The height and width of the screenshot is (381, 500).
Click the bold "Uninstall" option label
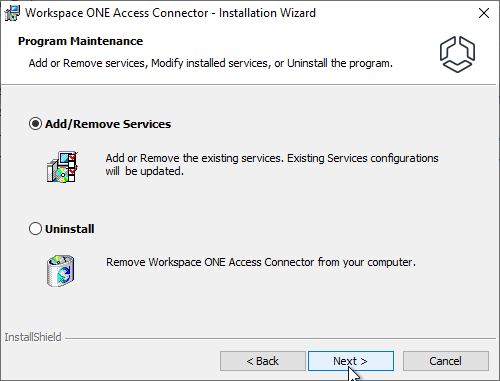pos(70,229)
